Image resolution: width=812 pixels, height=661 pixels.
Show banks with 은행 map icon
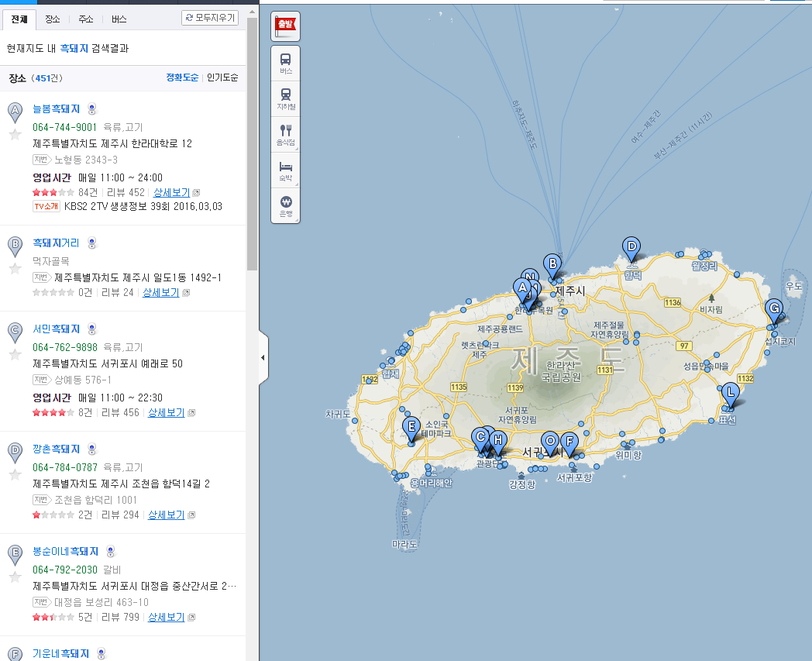point(285,205)
